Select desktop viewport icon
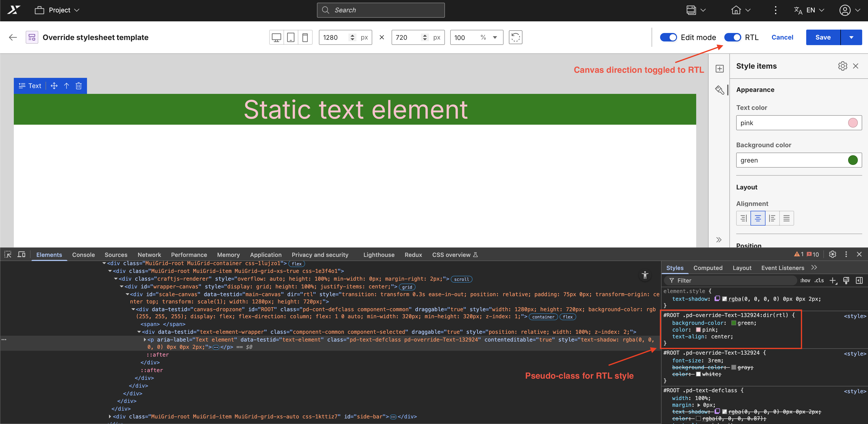Image resolution: width=868 pixels, height=424 pixels. pyautogui.click(x=276, y=37)
